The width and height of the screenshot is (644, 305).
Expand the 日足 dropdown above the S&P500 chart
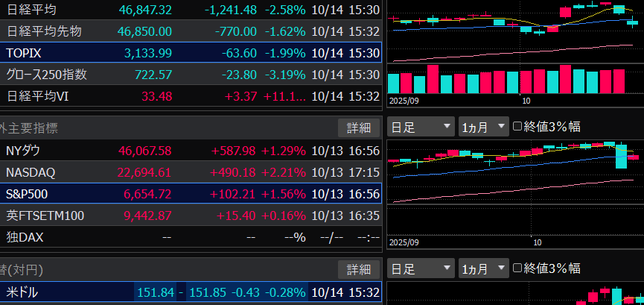421,127
